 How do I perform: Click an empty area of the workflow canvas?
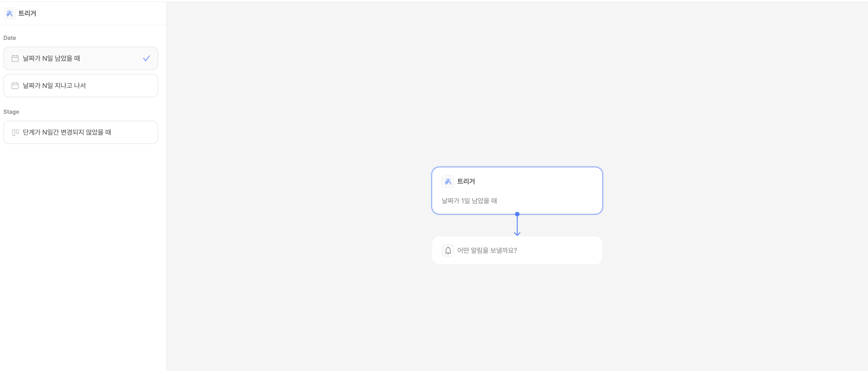point(337,101)
